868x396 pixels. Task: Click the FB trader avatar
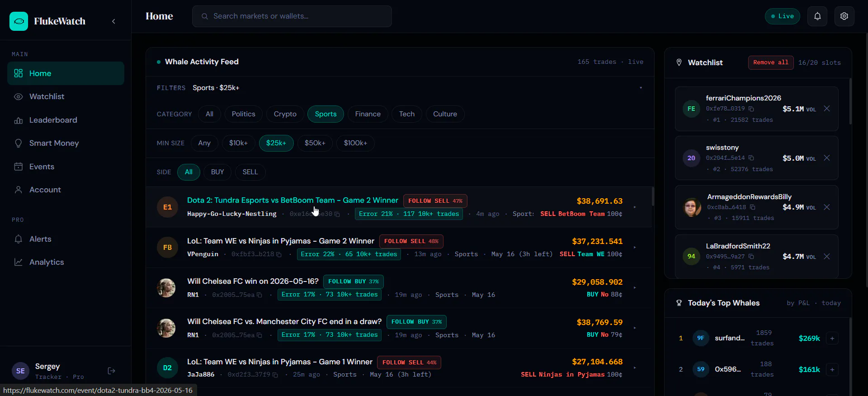tap(167, 248)
